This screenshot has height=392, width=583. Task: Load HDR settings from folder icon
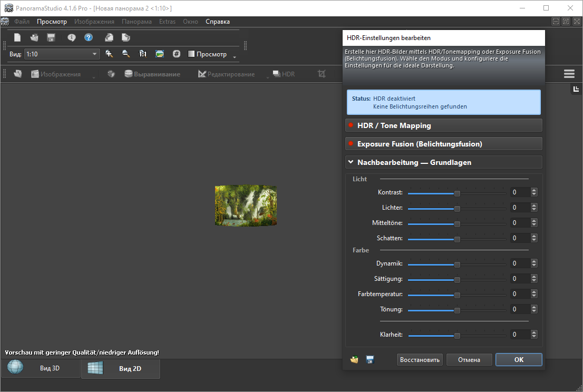tap(355, 360)
